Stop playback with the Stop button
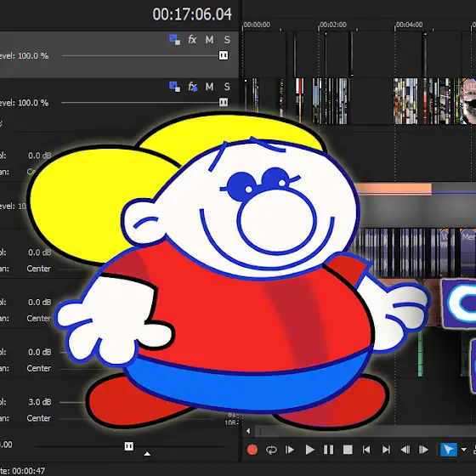Image resolution: width=476 pixels, height=476 pixels. point(348,450)
